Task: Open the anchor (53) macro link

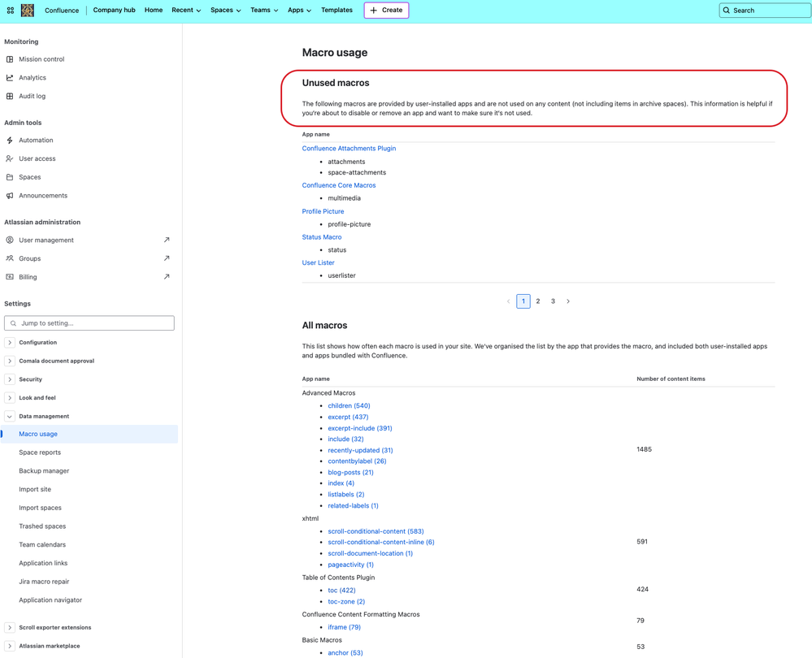Action: click(345, 653)
